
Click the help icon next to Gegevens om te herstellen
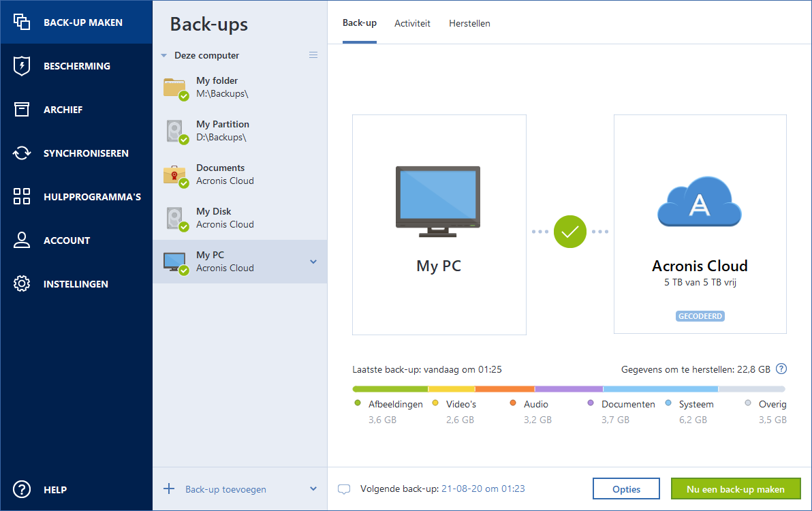pyautogui.click(x=781, y=369)
